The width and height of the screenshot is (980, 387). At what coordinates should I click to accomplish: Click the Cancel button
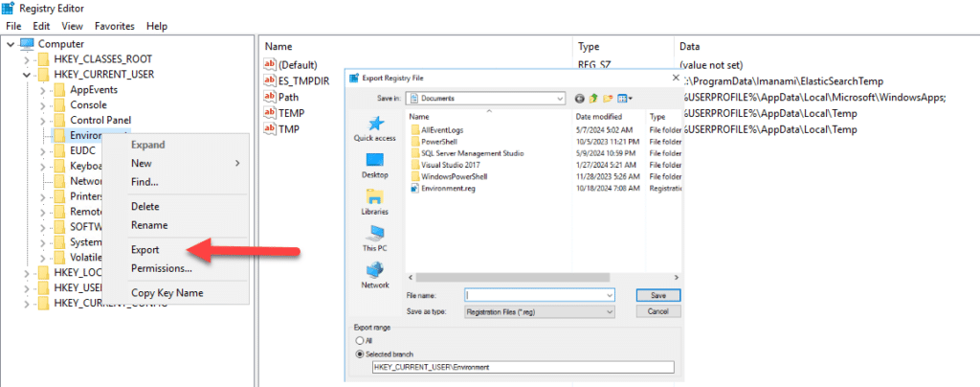[x=658, y=310]
